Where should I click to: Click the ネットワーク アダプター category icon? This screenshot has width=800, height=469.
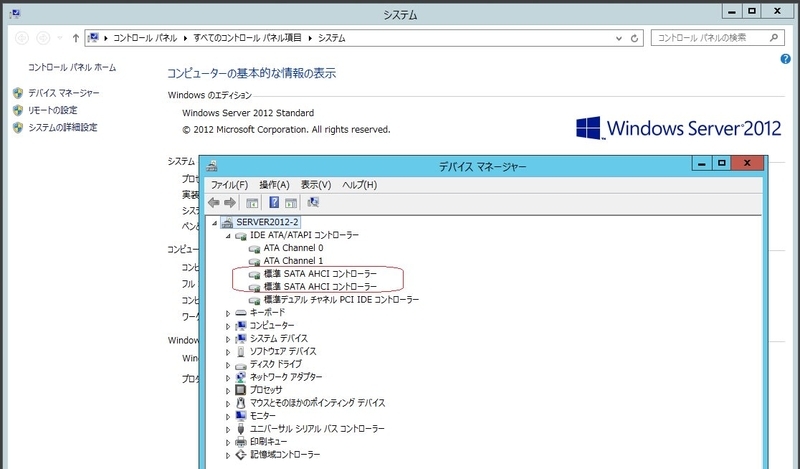click(241, 377)
